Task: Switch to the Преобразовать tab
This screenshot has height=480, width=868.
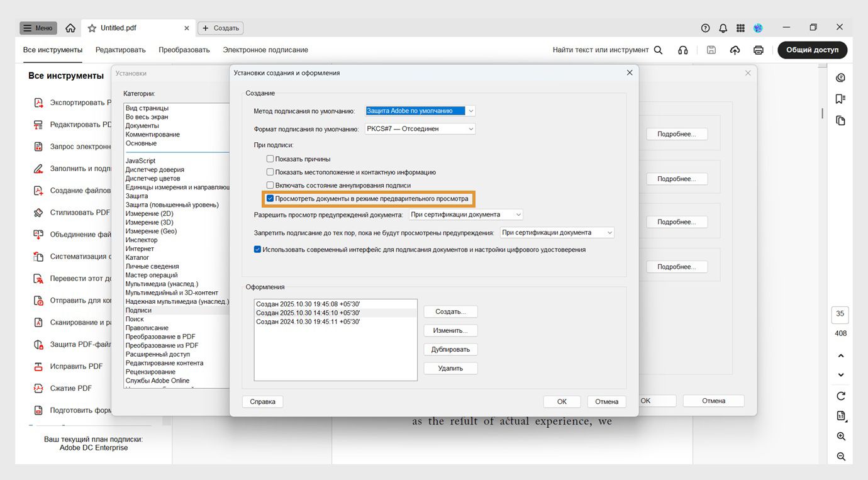Action: pyautogui.click(x=184, y=50)
